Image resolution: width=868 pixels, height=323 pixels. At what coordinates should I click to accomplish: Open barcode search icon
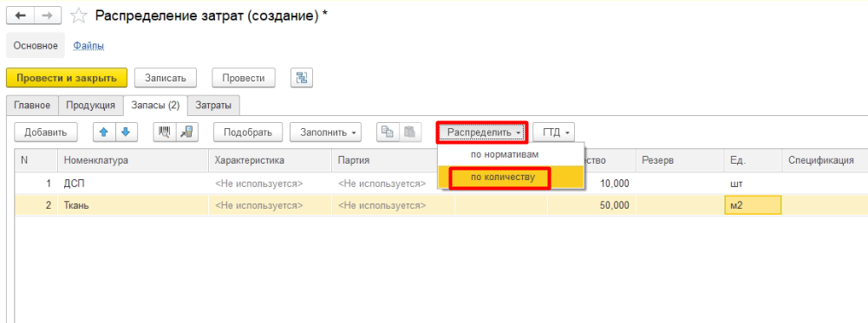(x=165, y=132)
